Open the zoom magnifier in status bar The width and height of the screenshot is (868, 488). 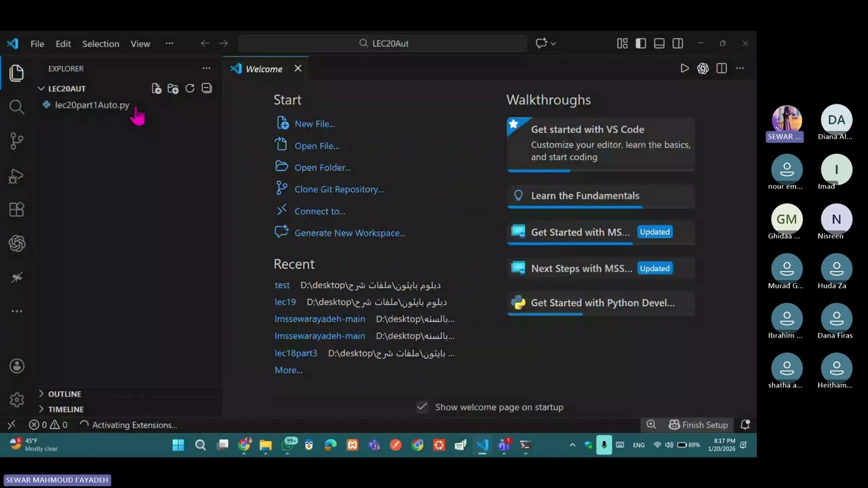(651, 425)
